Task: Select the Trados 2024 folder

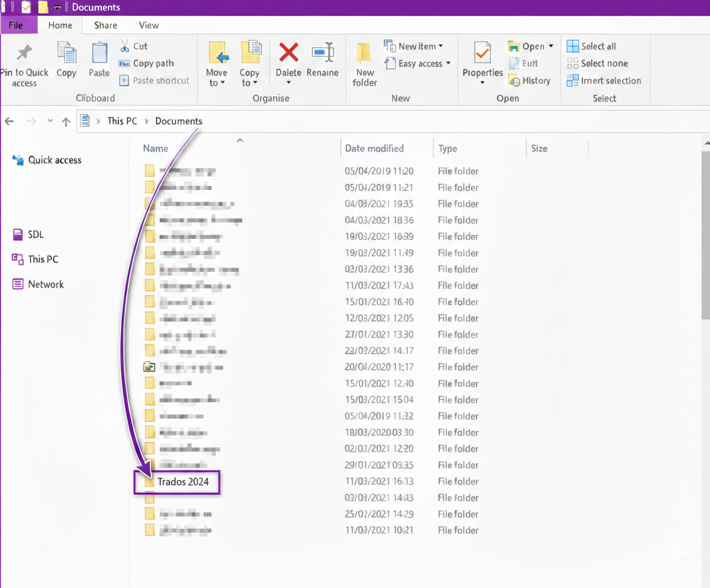Action: click(183, 482)
